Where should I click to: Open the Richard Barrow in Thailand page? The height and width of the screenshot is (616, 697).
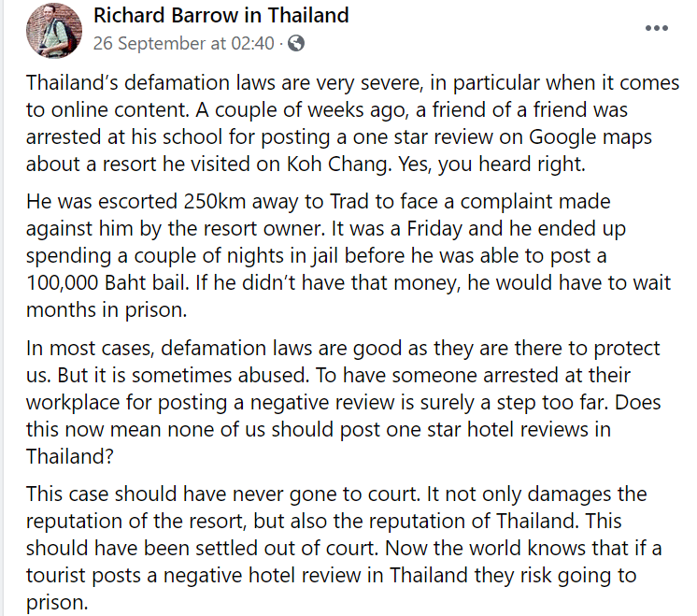[x=220, y=16]
